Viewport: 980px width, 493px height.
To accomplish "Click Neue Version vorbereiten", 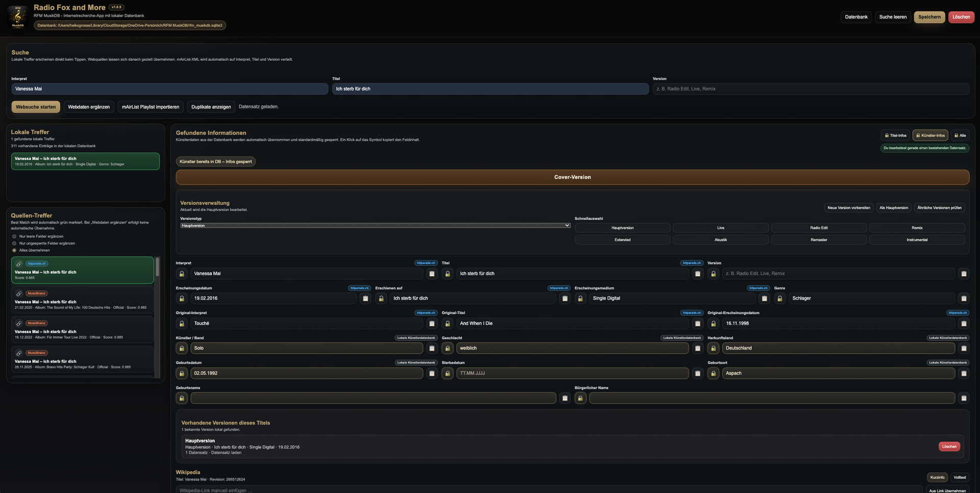I will (849, 208).
